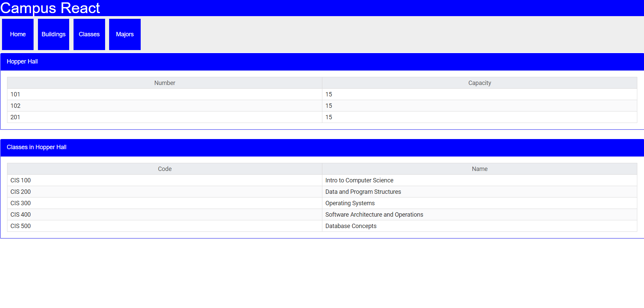Viewport: 644px width, 308px height.
Task: Select the CIS 500 code cell
Action: tap(165, 226)
